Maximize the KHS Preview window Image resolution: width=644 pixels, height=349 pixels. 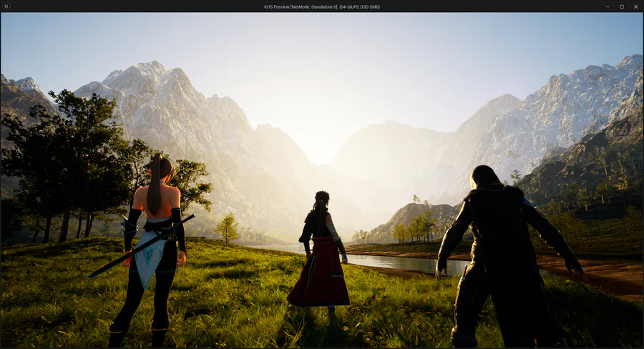click(x=622, y=6)
